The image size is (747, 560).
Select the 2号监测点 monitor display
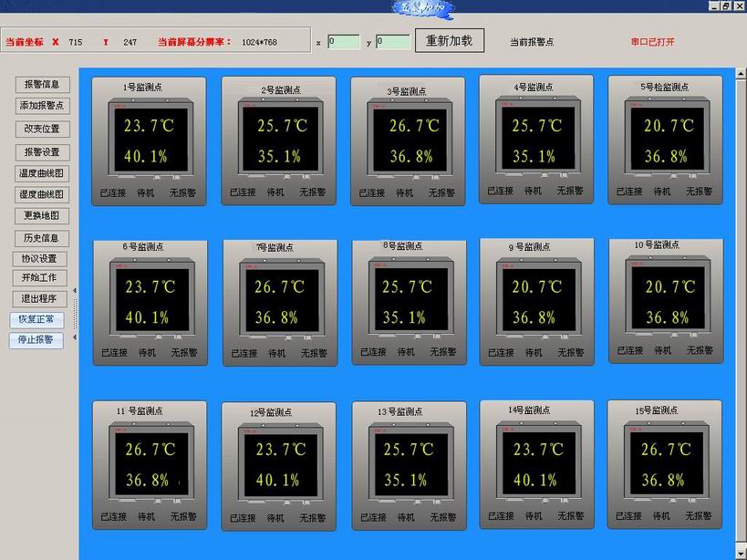pos(281,140)
